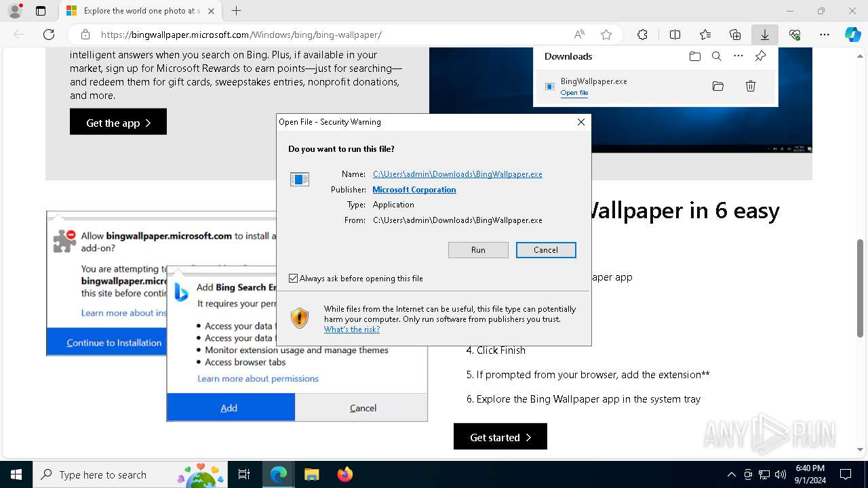Click Microsoft Corporation publisher link
868x488 pixels.
[414, 190]
